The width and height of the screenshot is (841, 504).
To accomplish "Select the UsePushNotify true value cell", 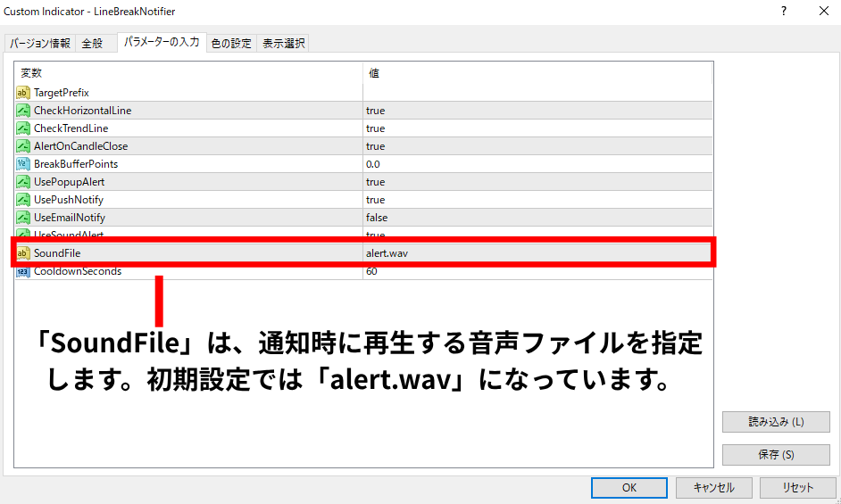I will coord(536,200).
